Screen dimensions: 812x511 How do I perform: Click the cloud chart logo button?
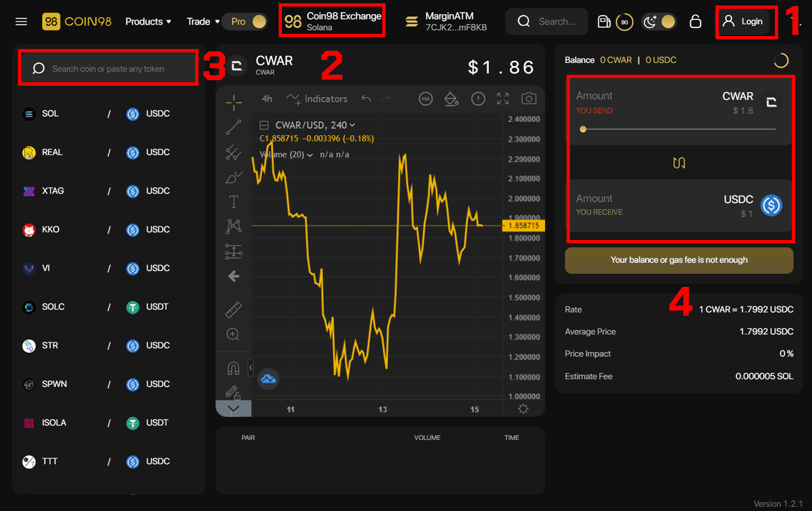pyautogui.click(x=268, y=378)
